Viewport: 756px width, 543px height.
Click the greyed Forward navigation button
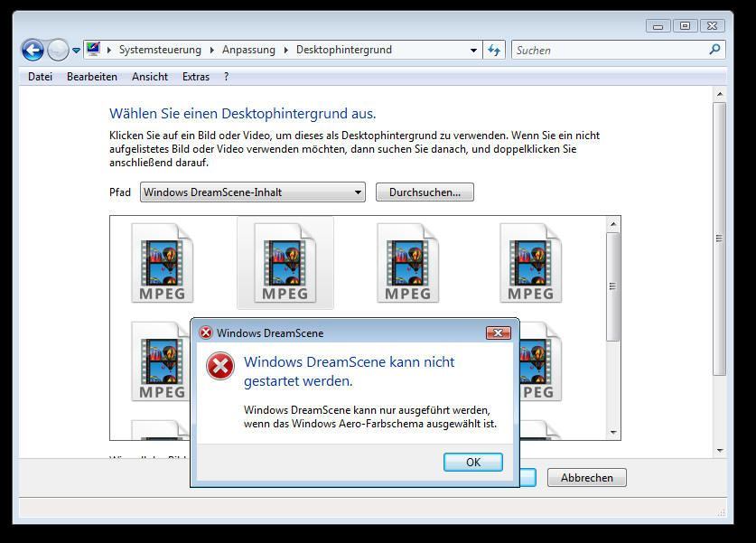point(58,51)
